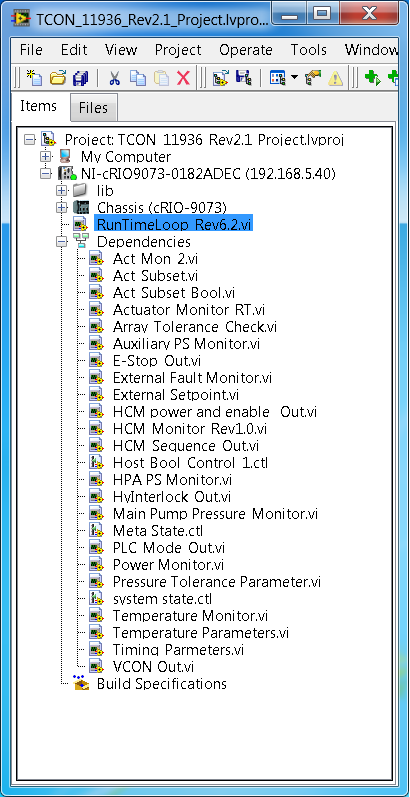Viewport: 410px width, 797px height.
Task: Open the Tools menu
Action: coord(309,50)
